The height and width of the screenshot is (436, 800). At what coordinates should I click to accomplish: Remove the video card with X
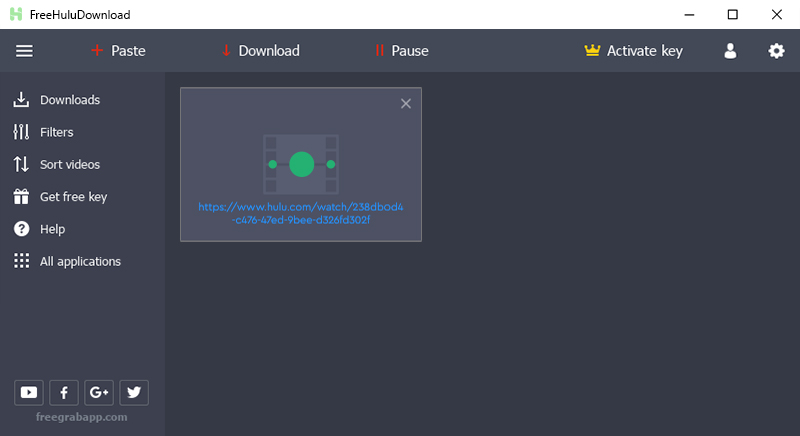click(406, 104)
